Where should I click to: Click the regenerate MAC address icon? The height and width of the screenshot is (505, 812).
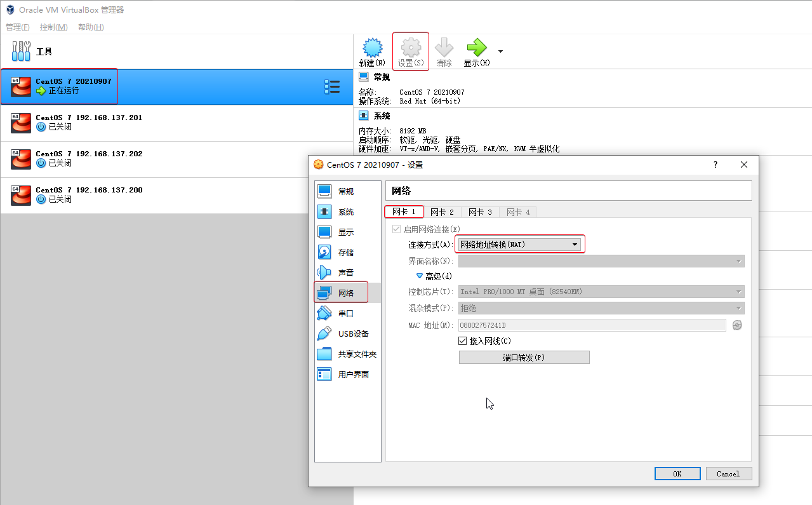[x=737, y=325]
